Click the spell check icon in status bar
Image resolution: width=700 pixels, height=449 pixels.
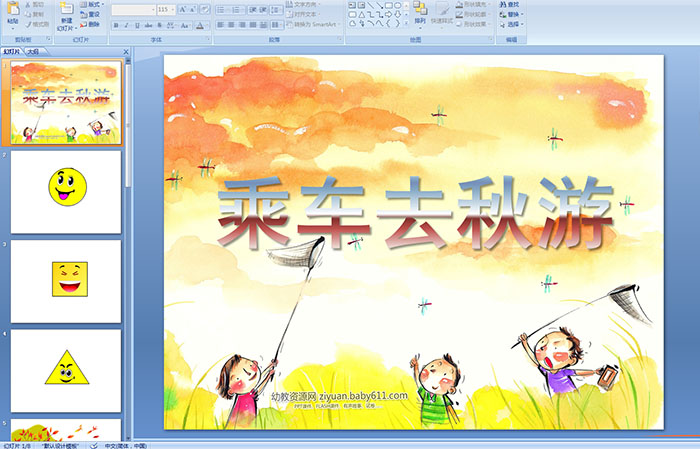pyautogui.click(x=93, y=445)
